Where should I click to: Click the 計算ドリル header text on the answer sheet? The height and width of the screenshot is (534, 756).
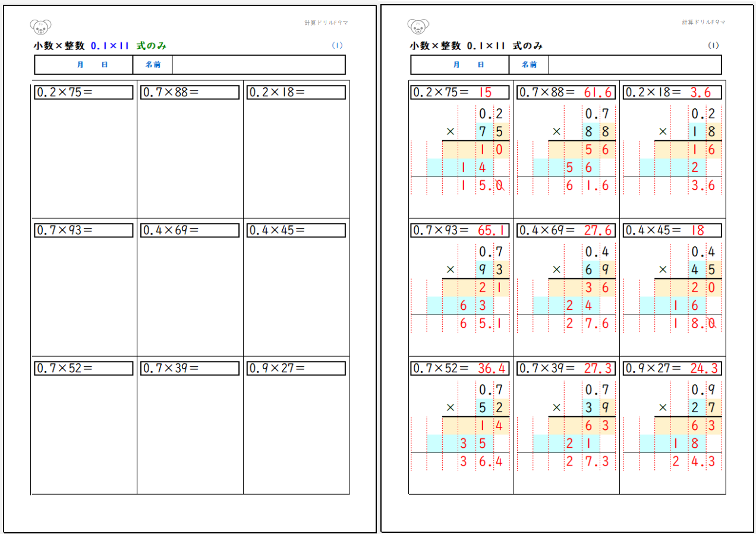[703, 23]
